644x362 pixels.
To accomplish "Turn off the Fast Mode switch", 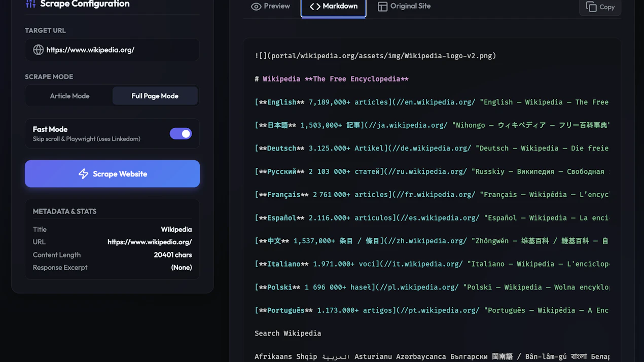I will pos(181,133).
